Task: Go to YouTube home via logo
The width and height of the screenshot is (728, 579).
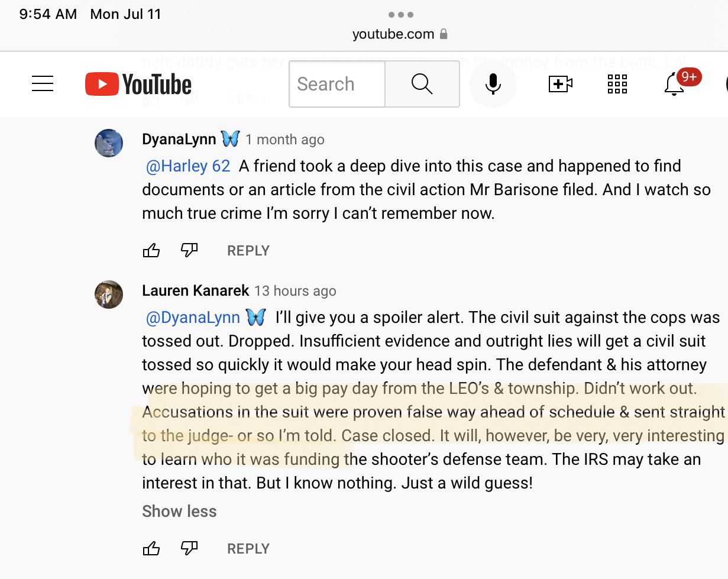Action: (138, 84)
